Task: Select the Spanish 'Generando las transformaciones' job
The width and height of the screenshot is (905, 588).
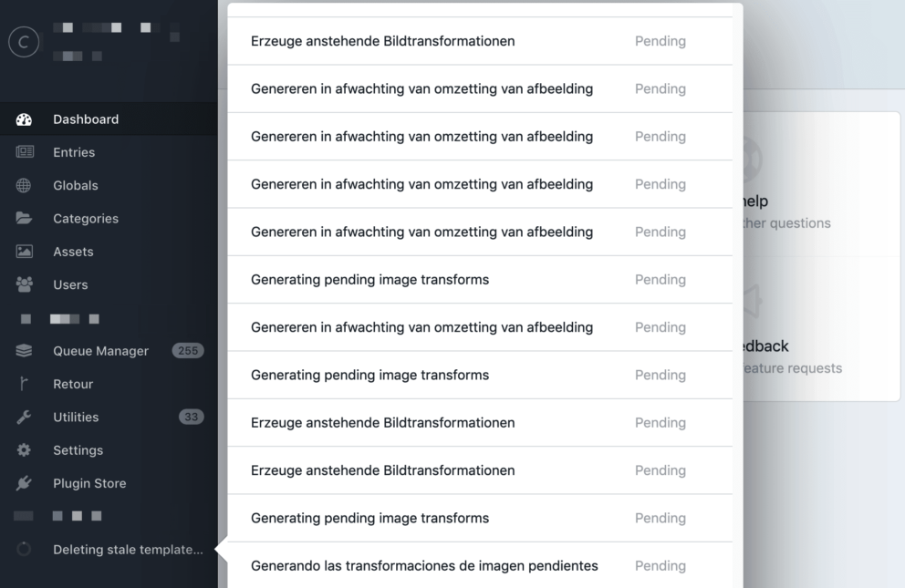Action: coord(424,566)
